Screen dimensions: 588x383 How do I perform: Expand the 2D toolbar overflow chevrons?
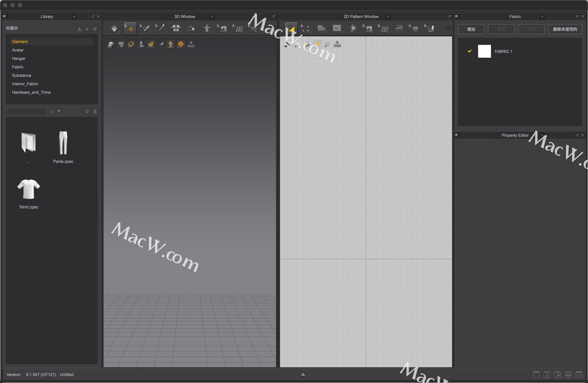[x=448, y=28]
